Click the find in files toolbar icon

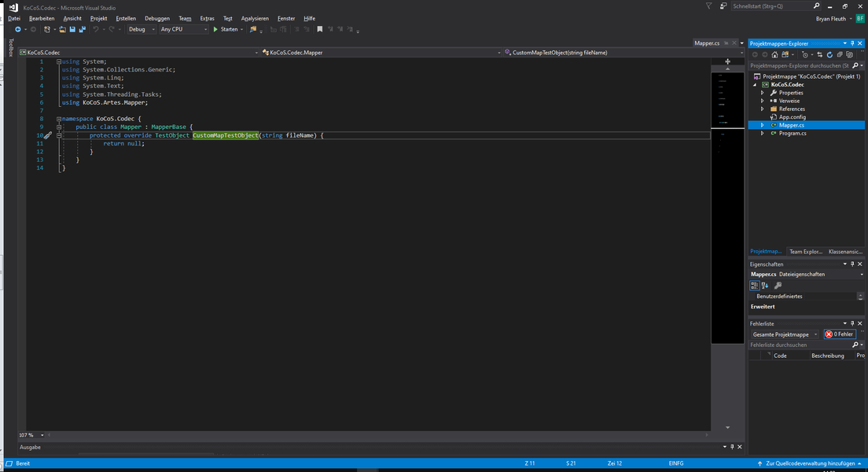point(253,29)
